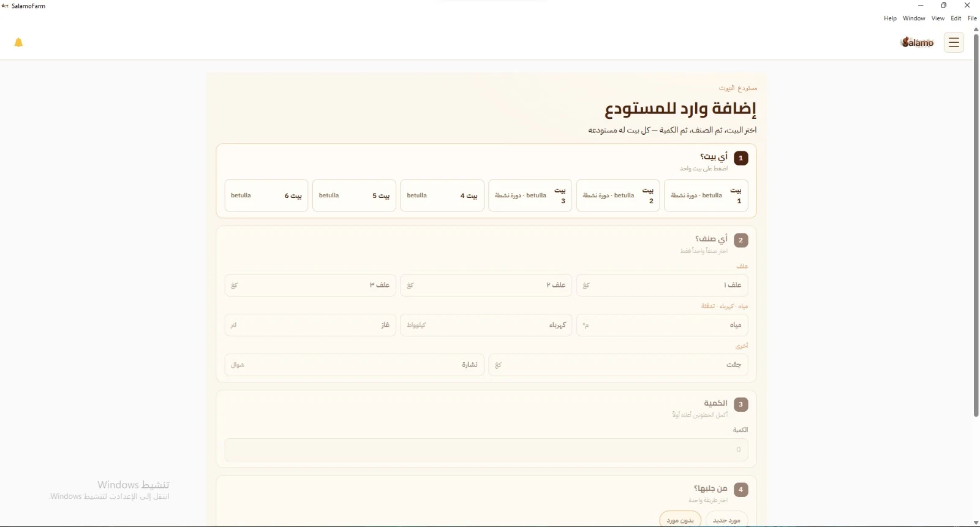This screenshot has width=980, height=527.
Task: Select the نشارة sawdust item
Action: [354, 365]
